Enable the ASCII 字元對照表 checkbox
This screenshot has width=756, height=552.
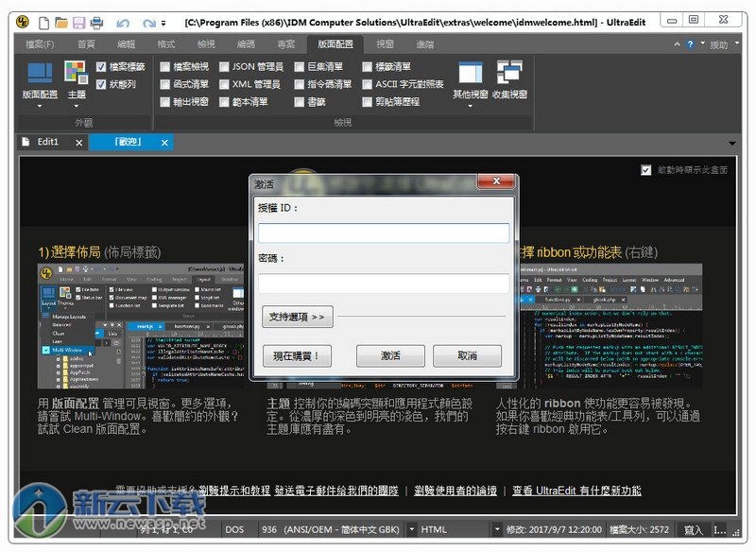(x=368, y=84)
